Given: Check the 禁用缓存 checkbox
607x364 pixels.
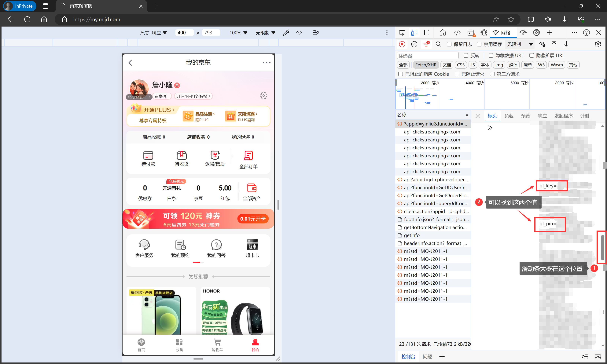Looking at the screenshot, I should coord(479,44).
